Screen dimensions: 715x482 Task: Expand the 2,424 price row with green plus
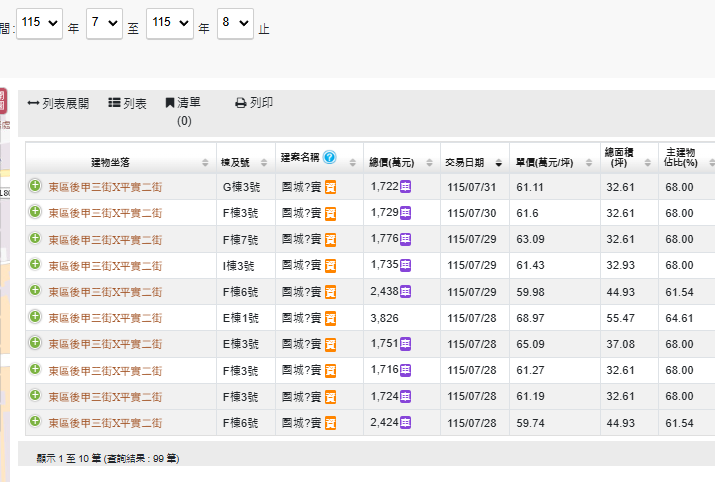pyautogui.click(x=35, y=421)
